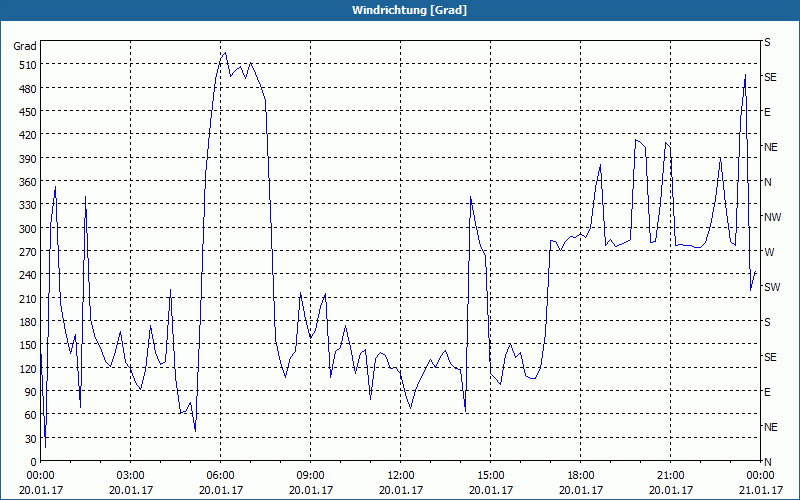Click the 20.01.17 date under 06:00
This screenshot has width=800, height=500.
(220, 490)
